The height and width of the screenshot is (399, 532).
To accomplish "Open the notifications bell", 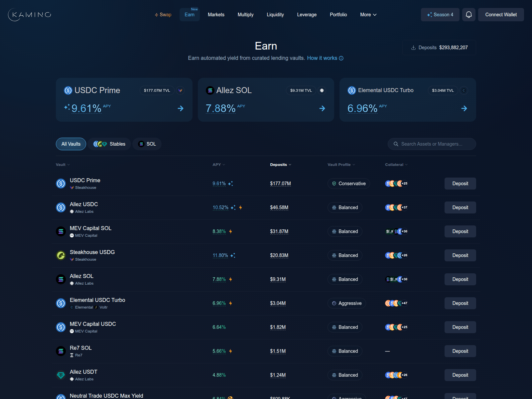I will pyautogui.click(x=468, y=15).
